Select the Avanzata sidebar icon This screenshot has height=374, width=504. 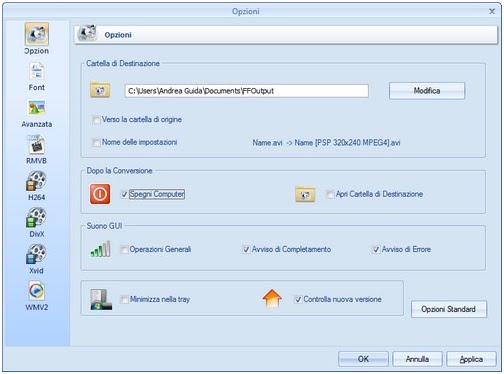pyautogui.click(x=36, y=108)
